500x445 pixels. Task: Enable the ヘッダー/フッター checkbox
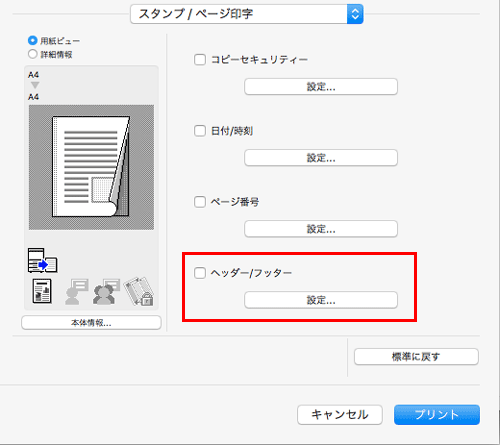(200, 273)
